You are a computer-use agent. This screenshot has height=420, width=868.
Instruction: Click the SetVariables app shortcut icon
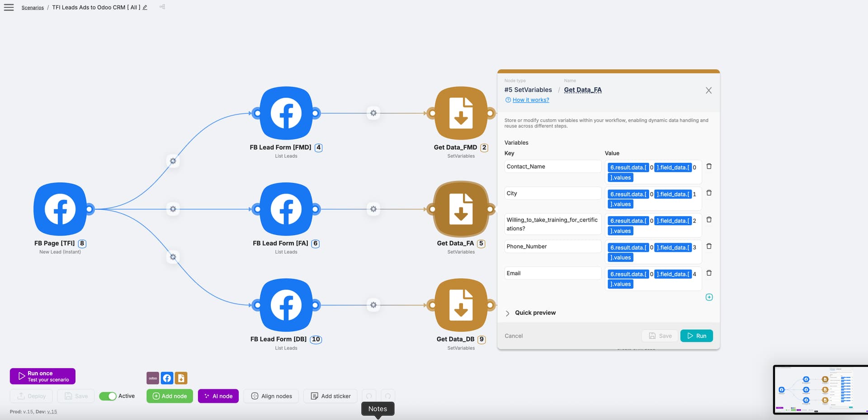(x=181, y=378)
